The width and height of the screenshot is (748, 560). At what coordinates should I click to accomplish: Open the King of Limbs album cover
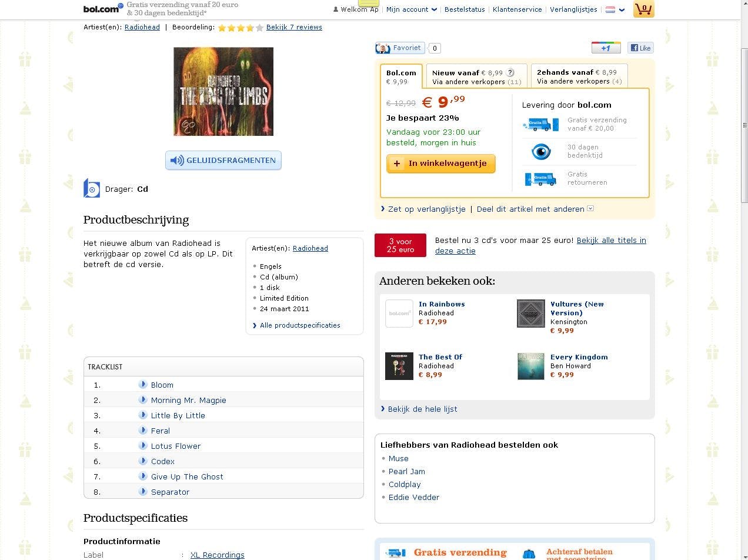coord(223,91)
